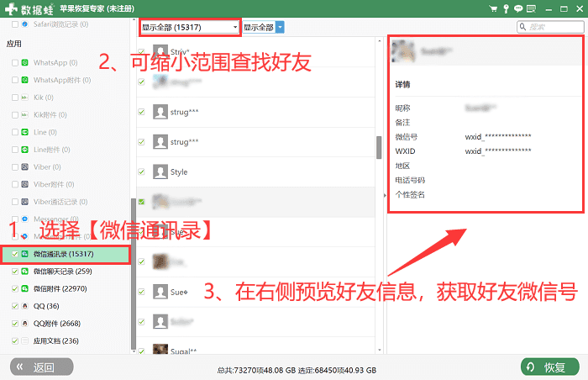This screenshot has height=380, width=588.
Task: Select Safari浏览记录 (0) category label
Action: [60, 24]
